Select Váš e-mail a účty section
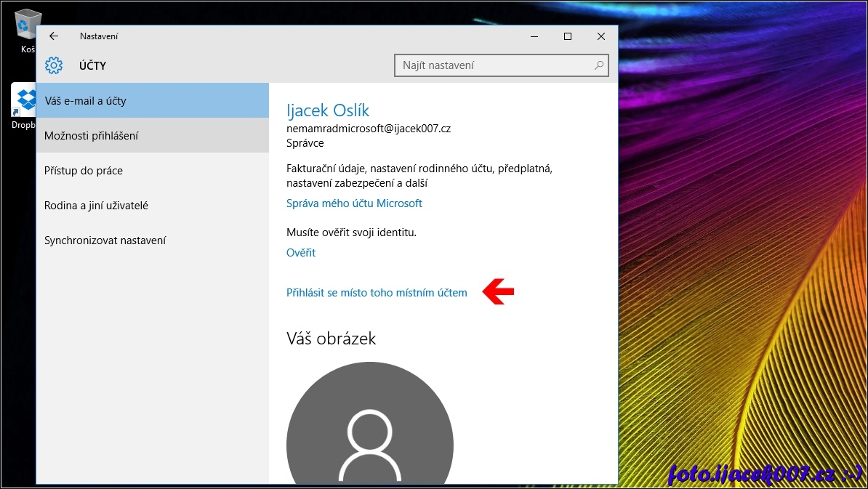Image resolution: width=868 pixels, height=489 pixels. point(153,101)
